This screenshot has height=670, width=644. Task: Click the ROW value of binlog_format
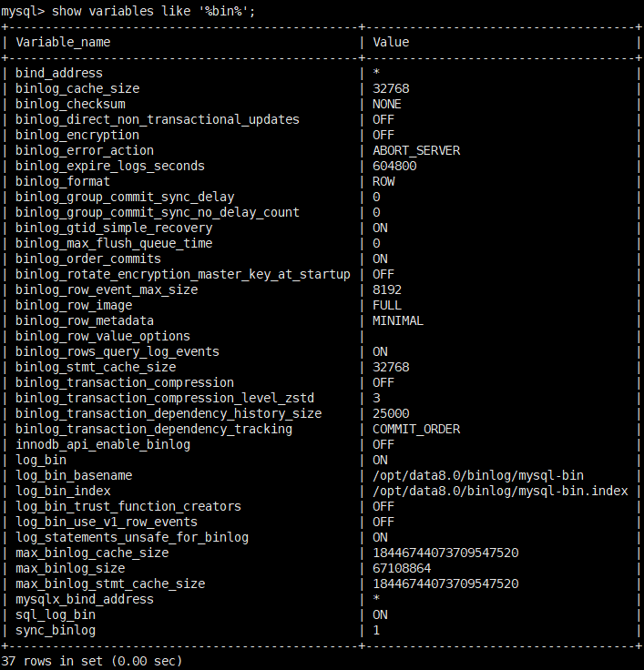(x=383, y=181)
